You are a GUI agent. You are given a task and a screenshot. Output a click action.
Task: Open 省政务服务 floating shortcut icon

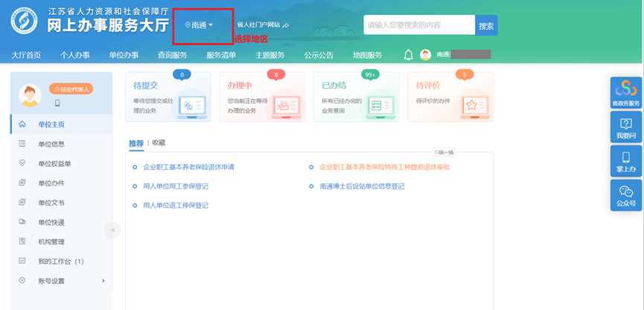pyautogui.click(x=625, y=92)
